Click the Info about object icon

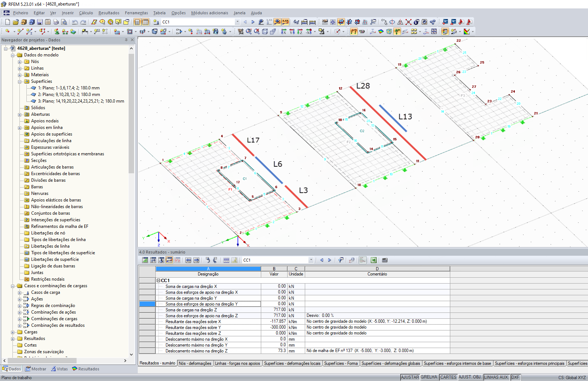click(x=417, y=22)
